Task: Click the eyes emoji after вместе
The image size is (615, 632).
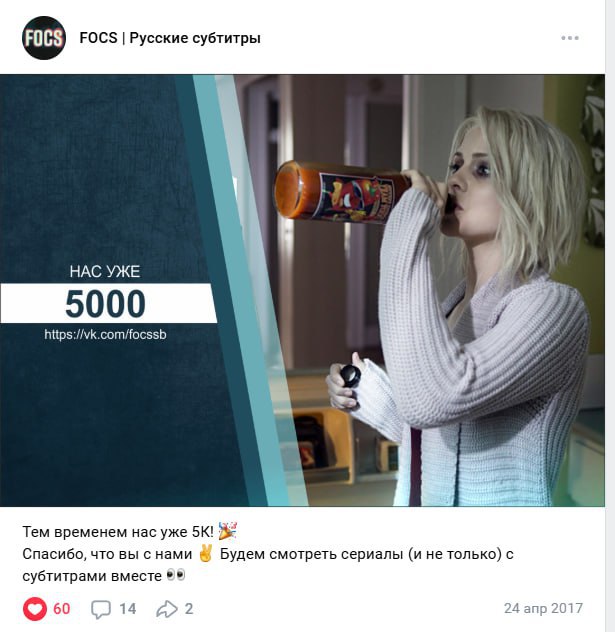Action: pos(176,575)
